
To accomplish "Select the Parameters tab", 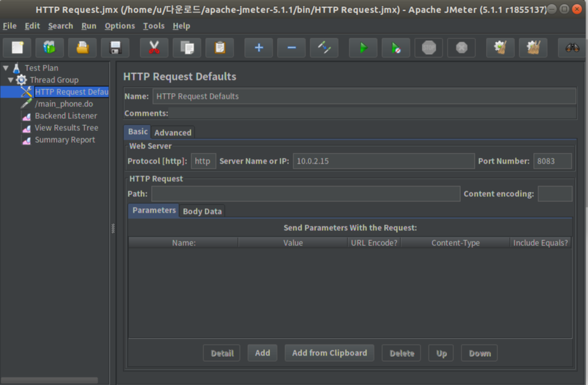I will pos(154,210).
